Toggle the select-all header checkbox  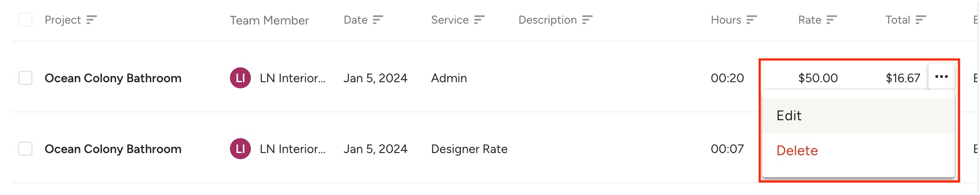click(25, 20)
